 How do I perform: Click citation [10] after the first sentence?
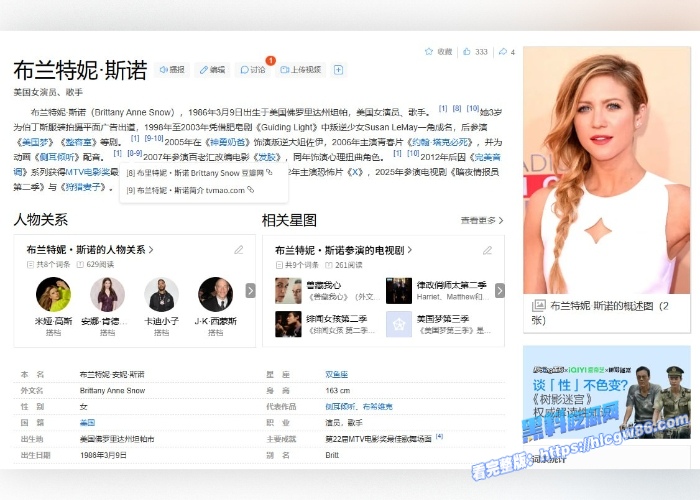point(473,108)
